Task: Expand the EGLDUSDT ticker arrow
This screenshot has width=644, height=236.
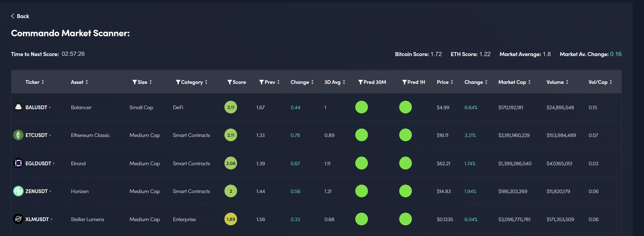Action: [54, 164]
